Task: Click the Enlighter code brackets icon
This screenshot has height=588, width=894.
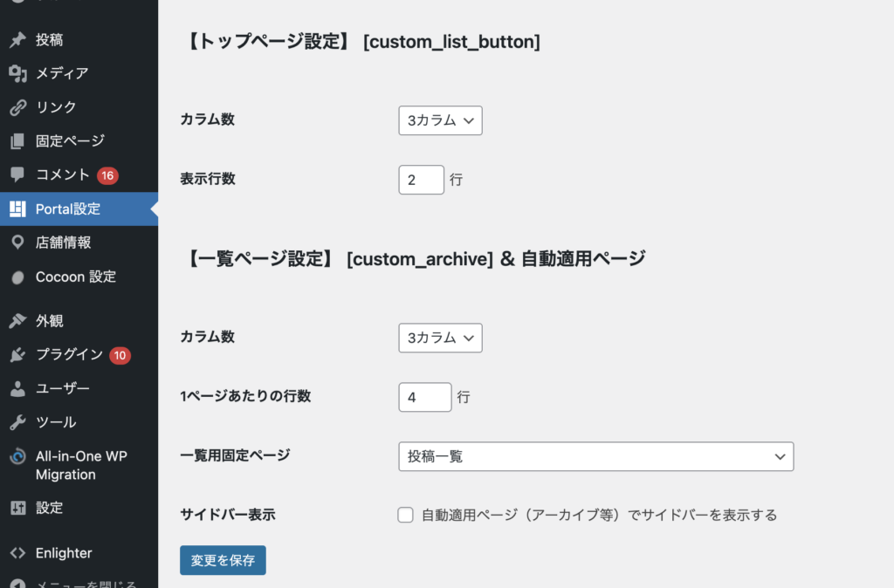Action: click(17, 553)
